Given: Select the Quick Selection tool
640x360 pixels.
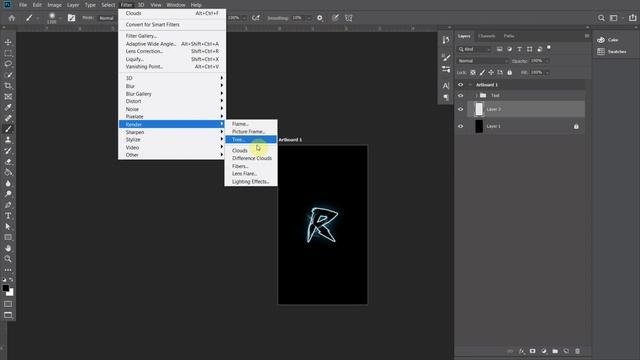Looking at the screenshot, I should 8,75.
